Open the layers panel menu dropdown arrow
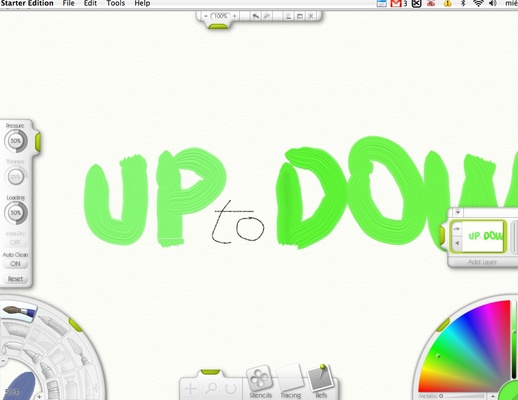This screenshot has width=518, height=400. point(458,212)
